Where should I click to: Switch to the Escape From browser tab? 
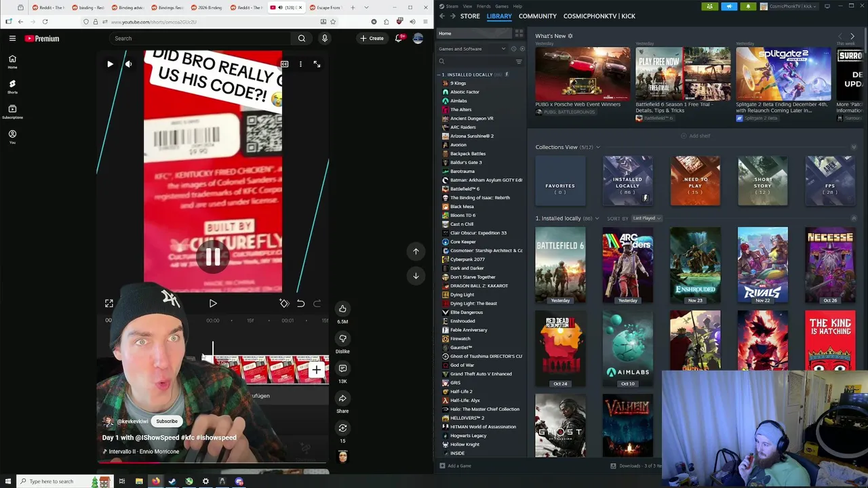click(x=328, y=7)
